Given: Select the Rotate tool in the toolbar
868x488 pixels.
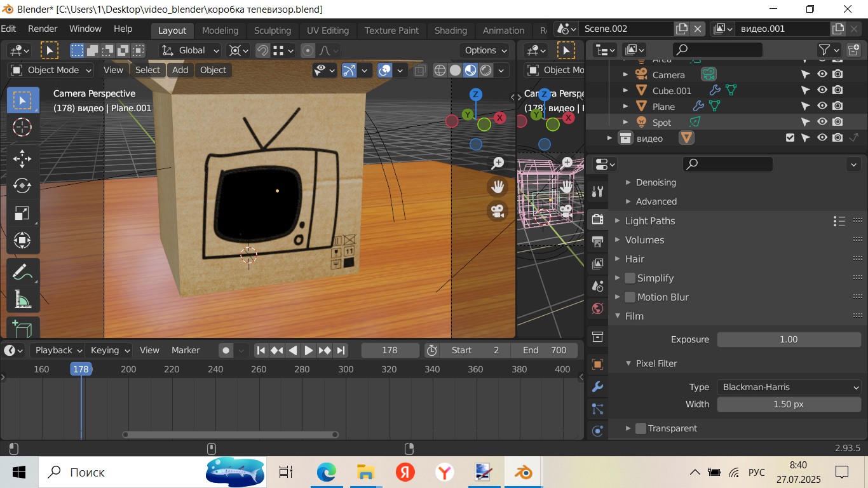Looking at the screenshot, I should click(22, 185).
